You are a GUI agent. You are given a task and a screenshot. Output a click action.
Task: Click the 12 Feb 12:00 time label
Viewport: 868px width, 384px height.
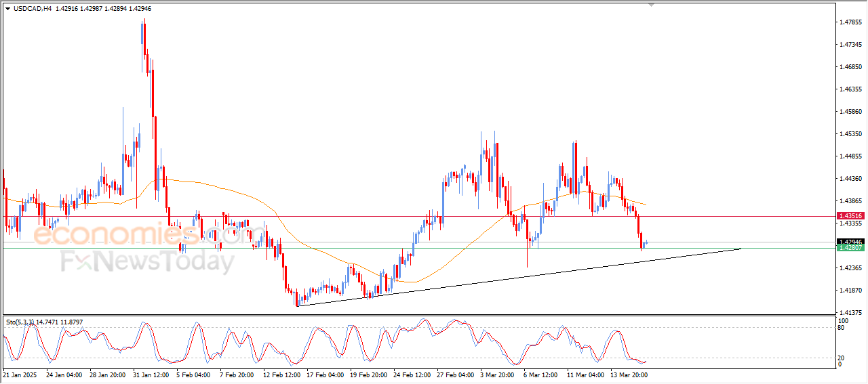[x=281, y=375]
